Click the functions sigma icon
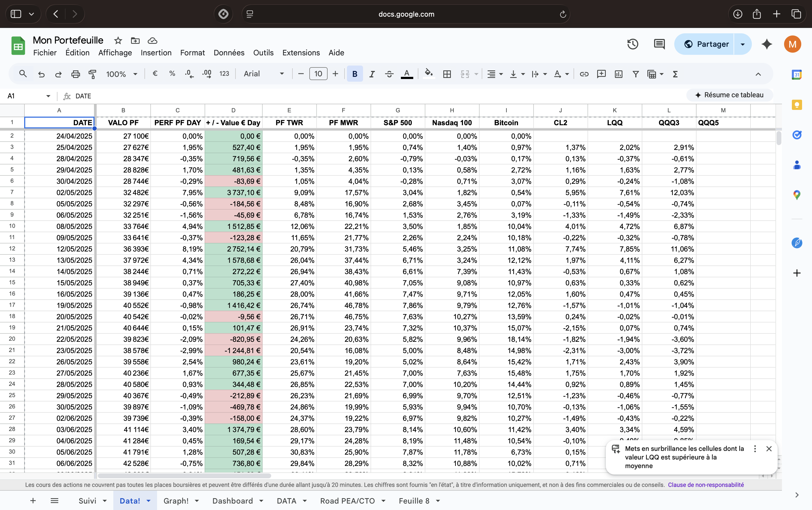Image resolution: width=812 pixels, height=510 pixels. [675, 74]
